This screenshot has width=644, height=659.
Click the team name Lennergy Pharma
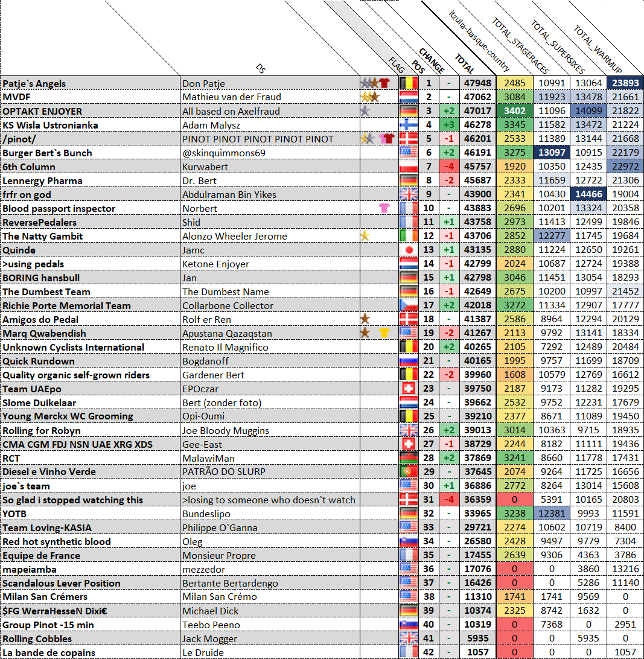42,180
